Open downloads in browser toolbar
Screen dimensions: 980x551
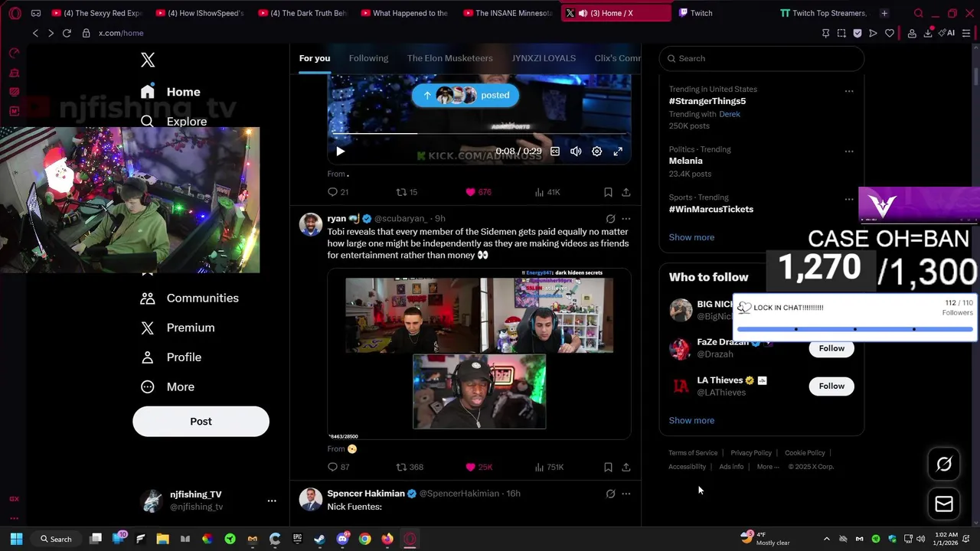(x=928, y=33)
